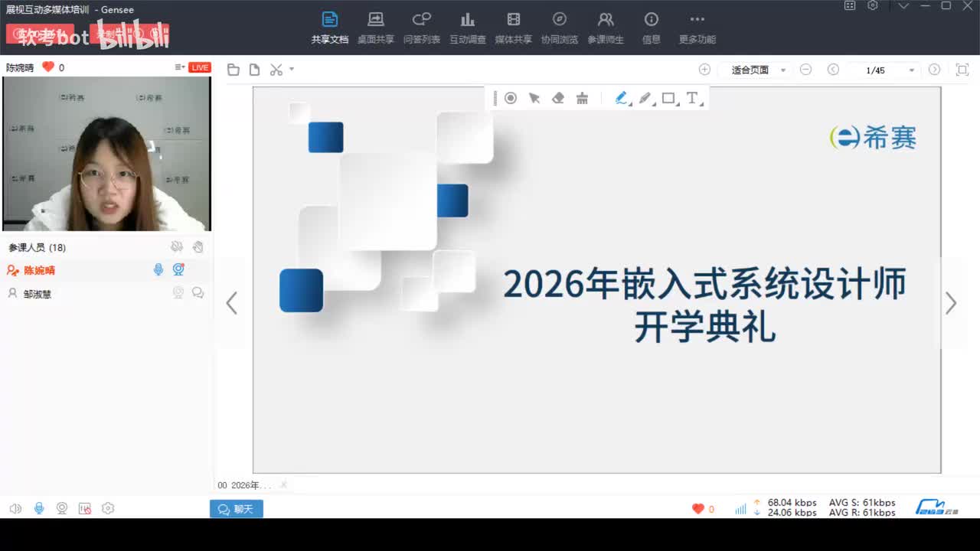Screen dimensions: 980x551
Task: Click the scissors screenshot tool
Action: [x=276, y=70]
